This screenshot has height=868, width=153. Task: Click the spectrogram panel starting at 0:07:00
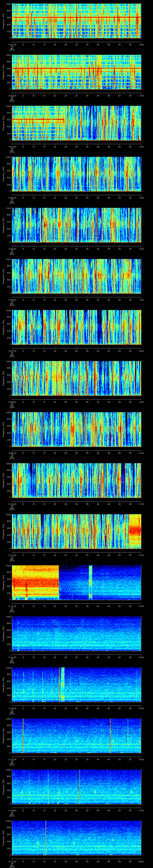[77, 327]
